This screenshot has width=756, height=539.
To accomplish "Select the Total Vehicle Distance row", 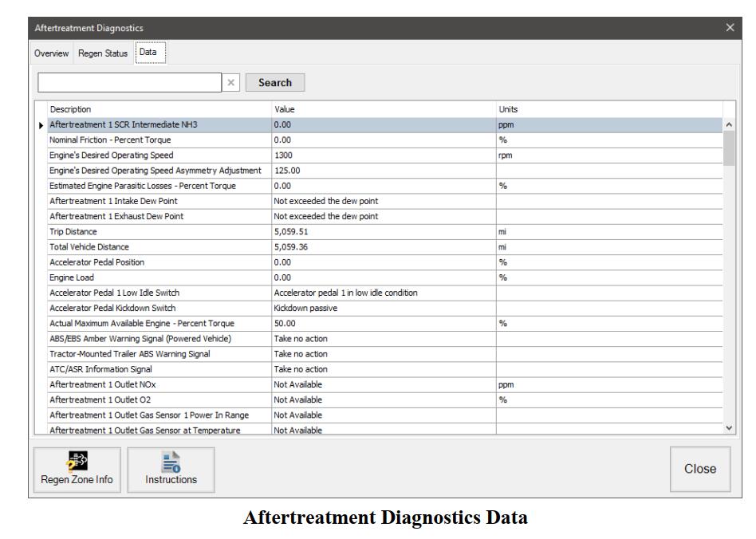I will (x=384, y=247).
